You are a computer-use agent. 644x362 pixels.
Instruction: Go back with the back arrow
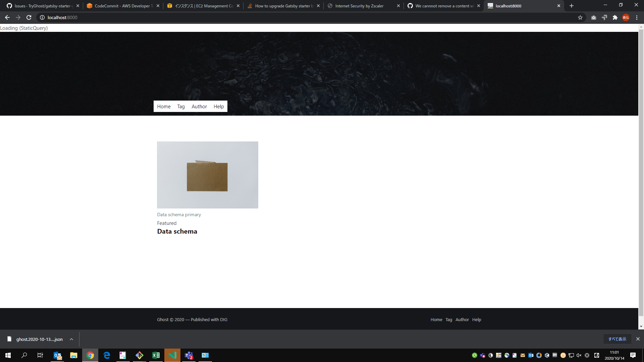coord(7,17)
